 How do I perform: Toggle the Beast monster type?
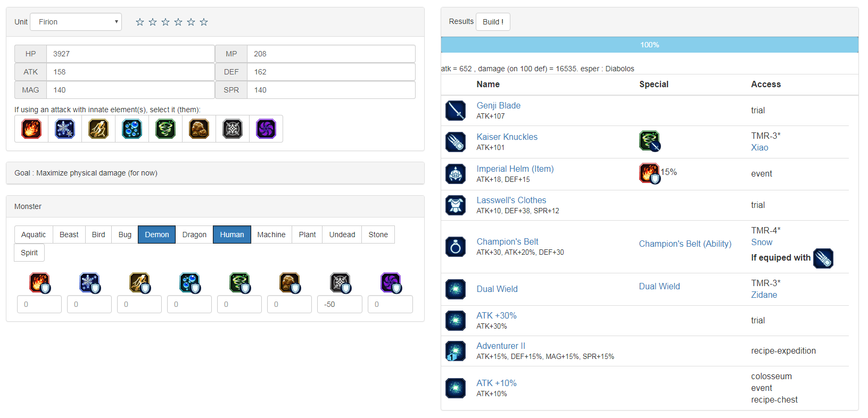click(x=69, y=235)
